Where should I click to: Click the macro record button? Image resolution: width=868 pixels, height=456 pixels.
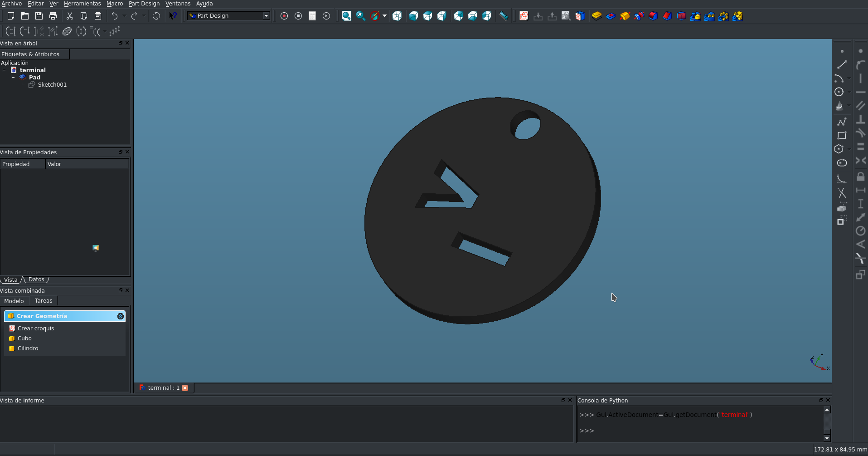point(284,16)
